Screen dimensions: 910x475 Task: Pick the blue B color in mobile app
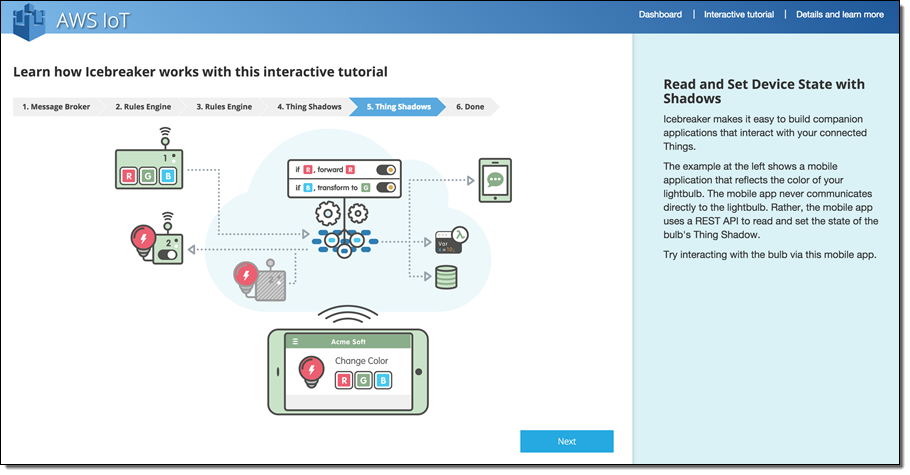[381, 380]
